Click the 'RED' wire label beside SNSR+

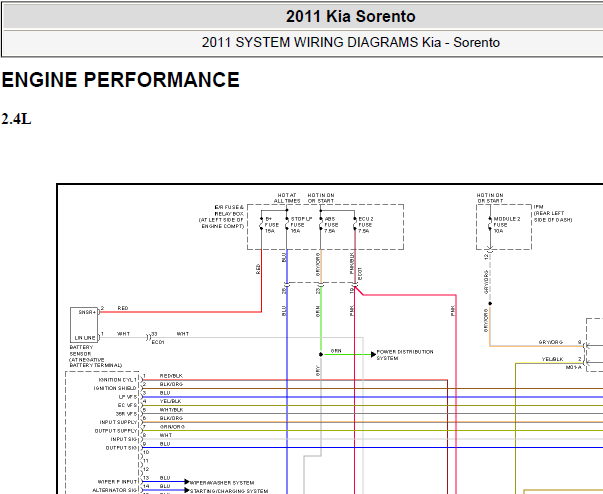pos(123,308)
